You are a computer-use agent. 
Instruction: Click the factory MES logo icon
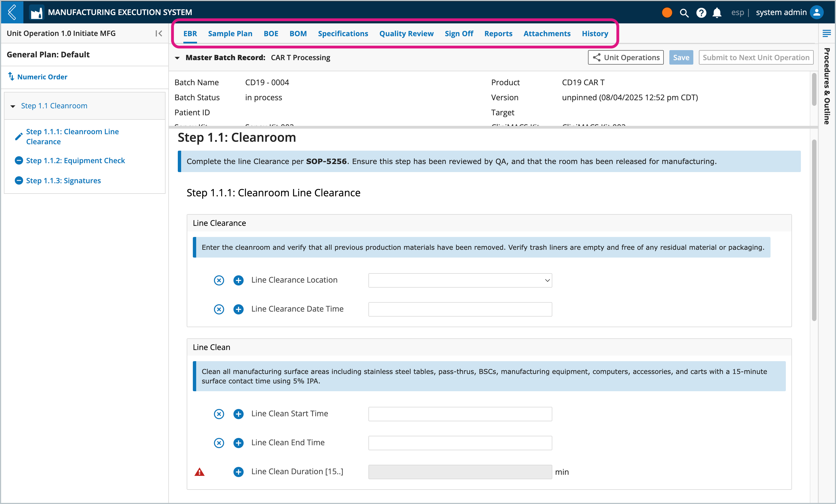click(x=36, y=13)
